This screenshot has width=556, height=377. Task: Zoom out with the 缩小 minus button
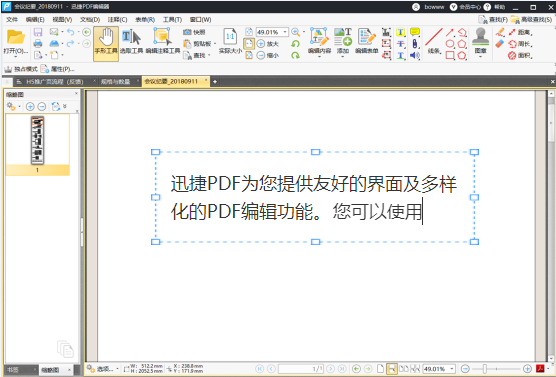coord(267,55)
